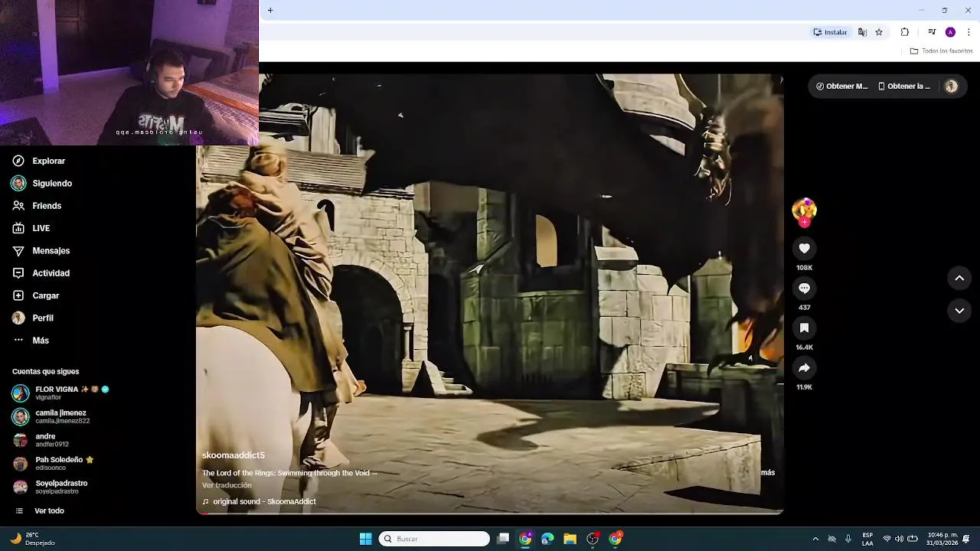
Task: Bookmark page with the star icon
Action: [879, 32]
